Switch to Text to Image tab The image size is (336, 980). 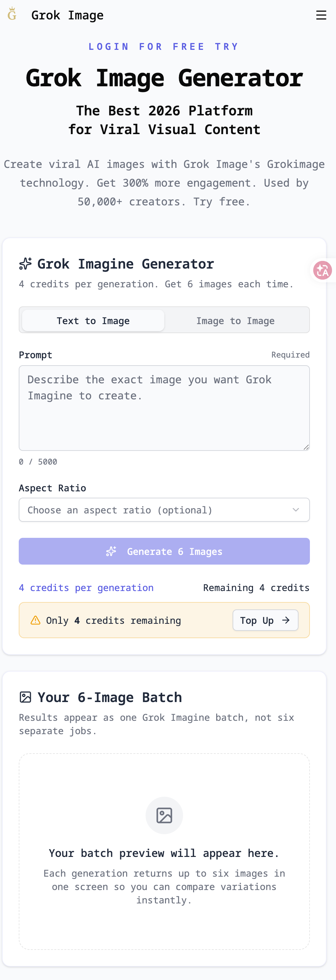pos(93,321)
